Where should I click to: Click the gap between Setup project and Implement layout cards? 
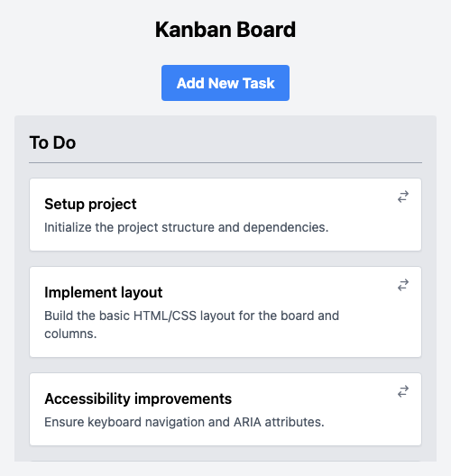point(225,259)
